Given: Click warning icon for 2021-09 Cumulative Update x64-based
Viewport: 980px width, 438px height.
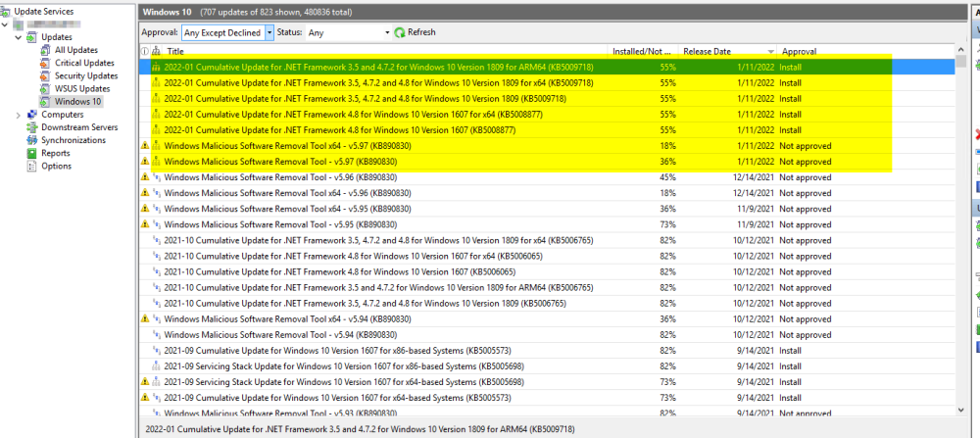Looking at the screenshot, I should click(145, 398).
